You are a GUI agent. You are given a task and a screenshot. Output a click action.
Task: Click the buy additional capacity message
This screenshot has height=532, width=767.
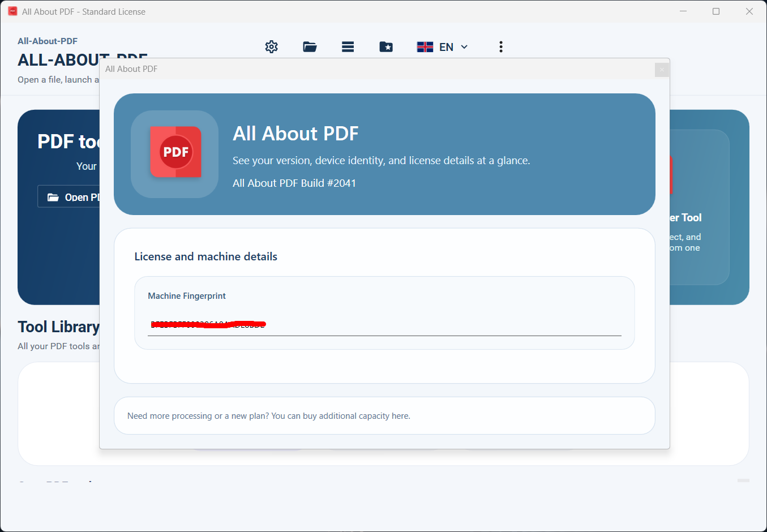269,416
